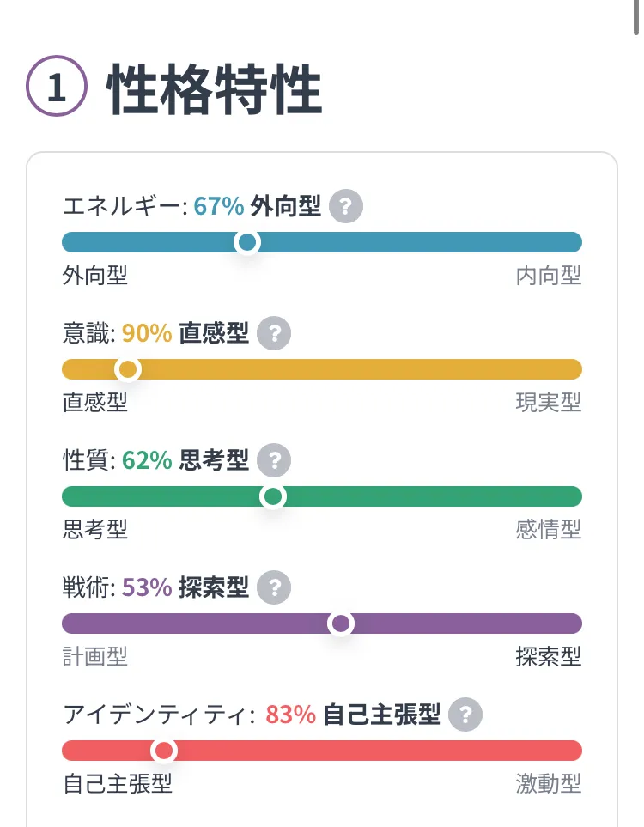Click the 67% 外向型 result text
Image resolution: width=644 pixels, height=827 pixels.
[x=257, y=207]
